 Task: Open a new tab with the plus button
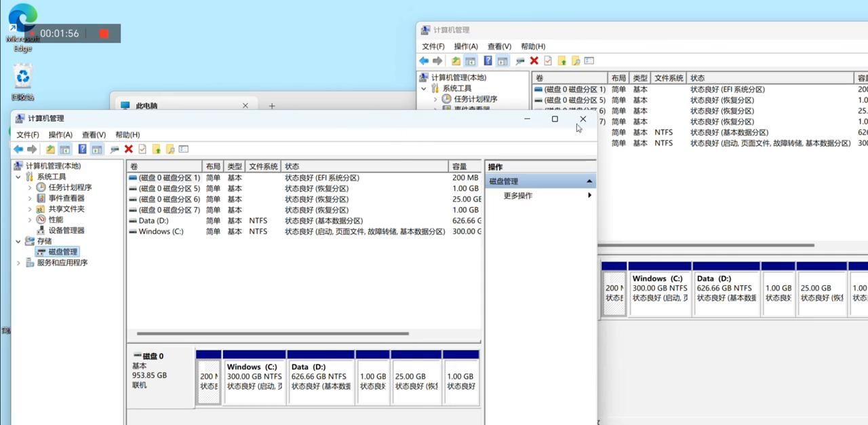[x=272, y=106]
